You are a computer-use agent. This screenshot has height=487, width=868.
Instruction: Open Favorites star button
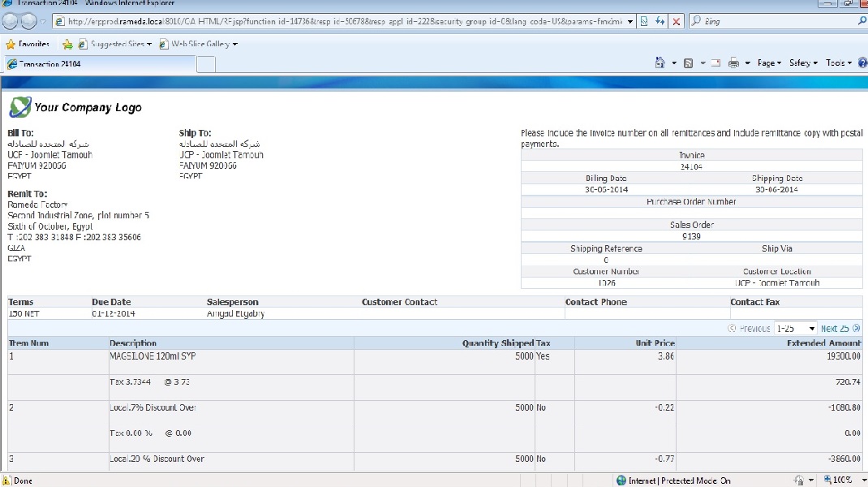click(28, 44)
